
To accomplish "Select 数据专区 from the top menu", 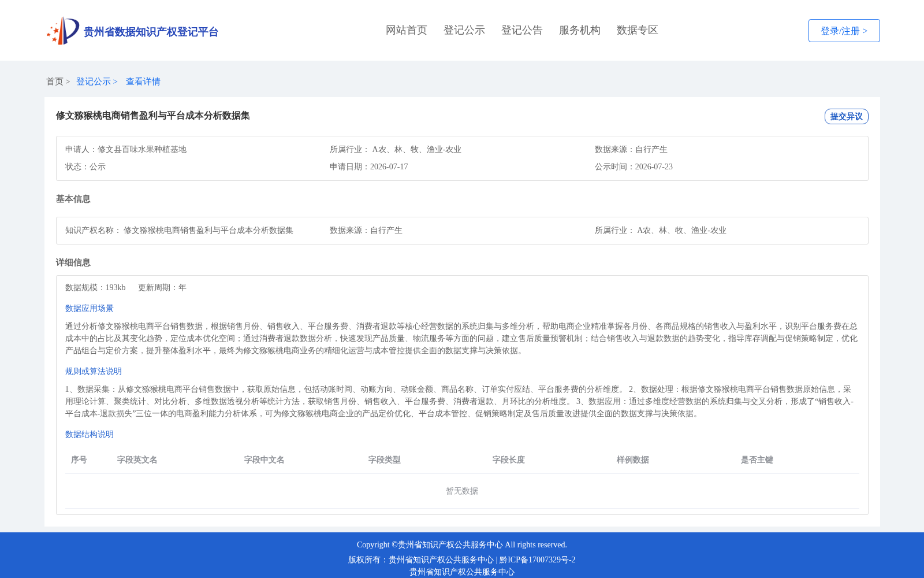I will 638,30.
